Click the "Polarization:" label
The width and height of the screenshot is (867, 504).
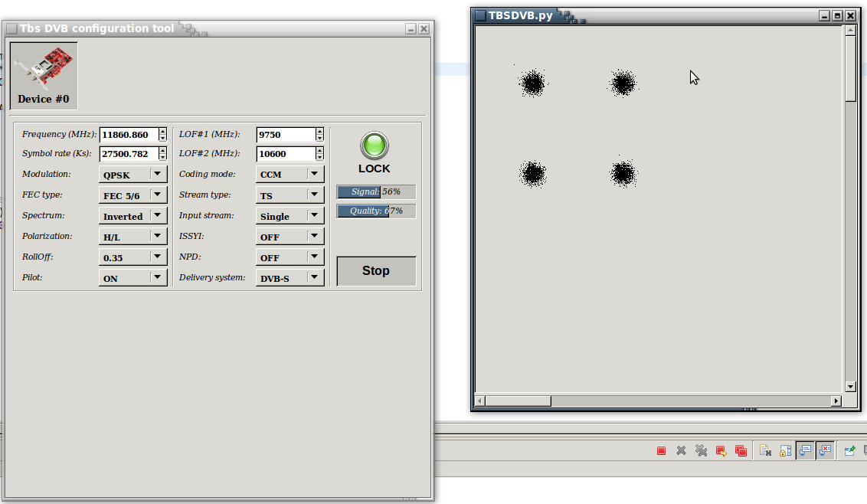click(x=47, y=236)
